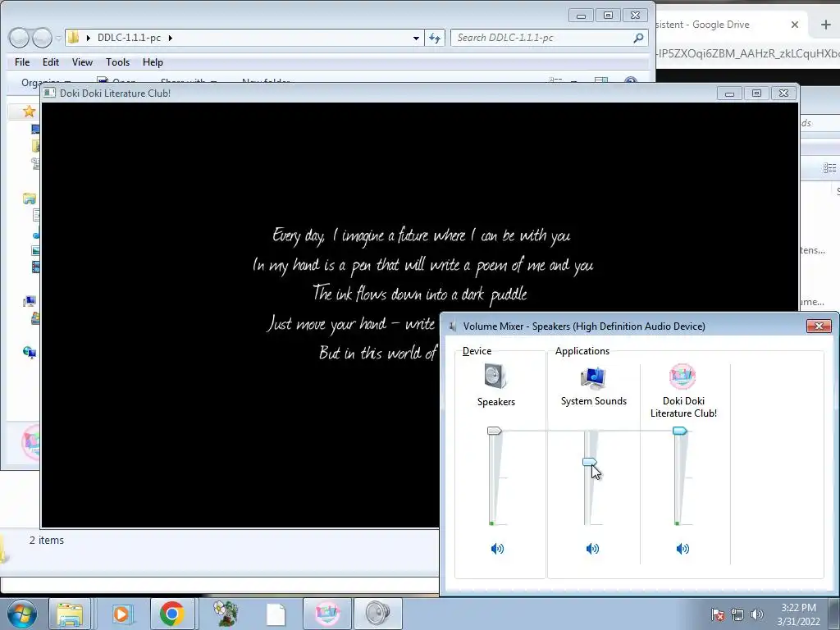This screenshot has height=630, width=840.
Task: Open a new Chrome tab
Action: [x=825, y=25]
